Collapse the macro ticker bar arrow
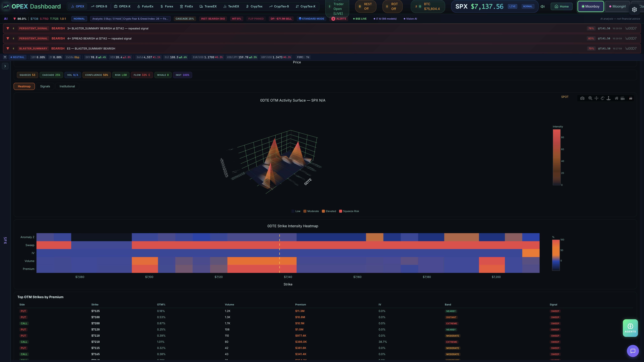The width and height of the screenshot is (644, 362). (x=5, y=57)
